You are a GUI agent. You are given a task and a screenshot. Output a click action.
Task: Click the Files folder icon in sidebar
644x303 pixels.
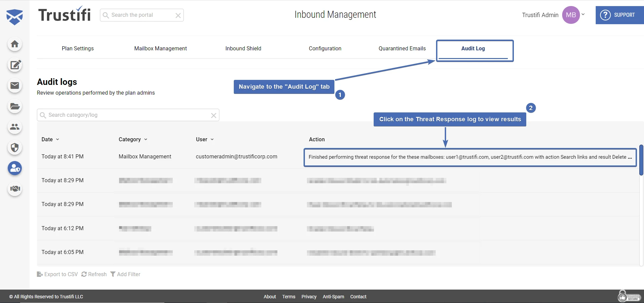15,106
